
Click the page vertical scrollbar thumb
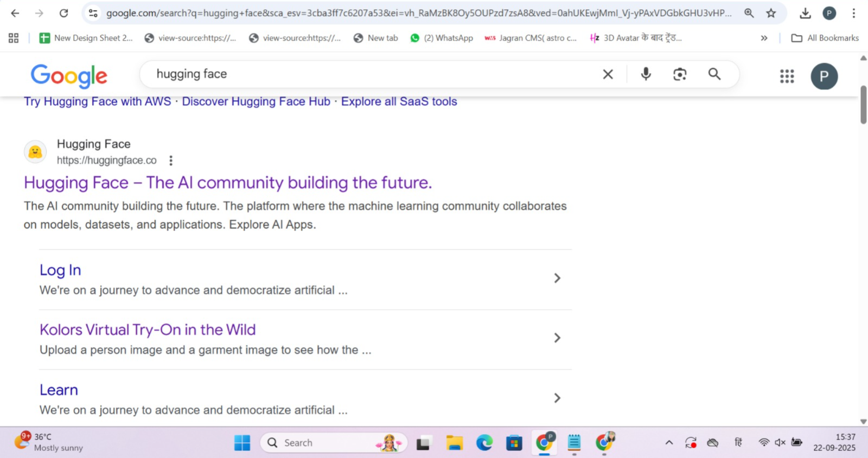863,105
